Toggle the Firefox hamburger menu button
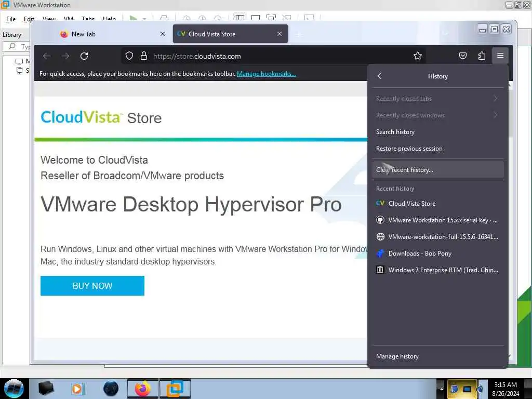Image resolution: width=532 pixels, height=399 pixels. 500,56
